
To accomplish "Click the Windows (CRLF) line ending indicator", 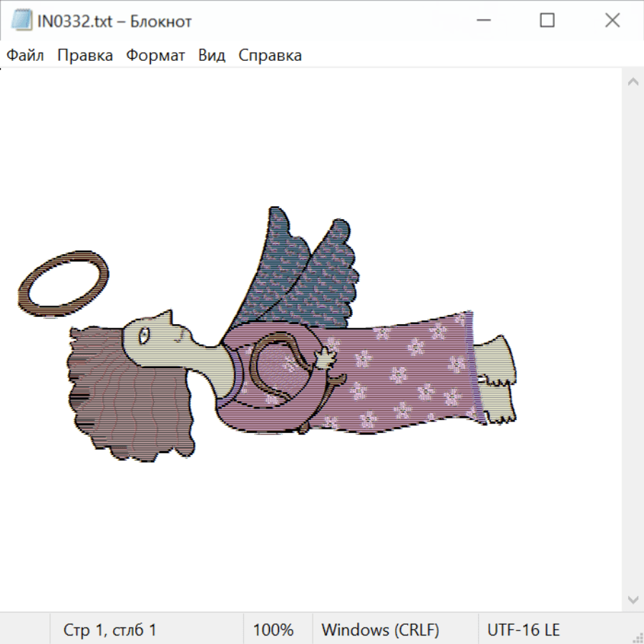I will [x=380, y=630].
